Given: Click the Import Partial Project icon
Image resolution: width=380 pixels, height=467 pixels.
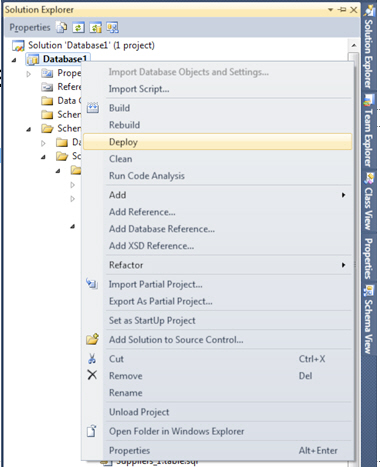Looking at the screenshot, I should [92, 284].
